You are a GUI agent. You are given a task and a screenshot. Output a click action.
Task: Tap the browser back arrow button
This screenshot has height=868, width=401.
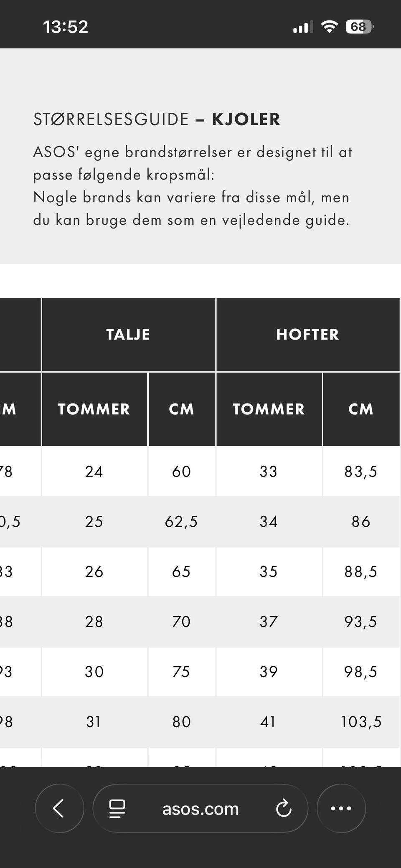[x=59, y=808]
